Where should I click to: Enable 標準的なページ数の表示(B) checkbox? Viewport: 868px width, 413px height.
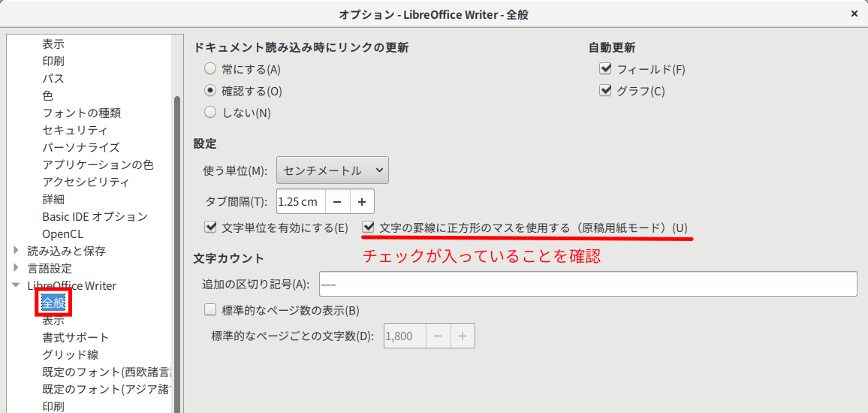click(209, 310)
